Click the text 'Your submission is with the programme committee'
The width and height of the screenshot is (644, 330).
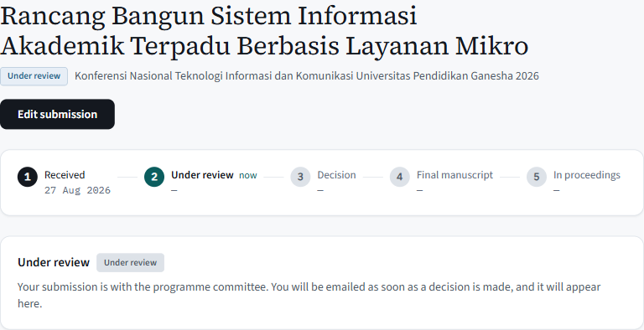pyautogui.click(x=143, y=287)
